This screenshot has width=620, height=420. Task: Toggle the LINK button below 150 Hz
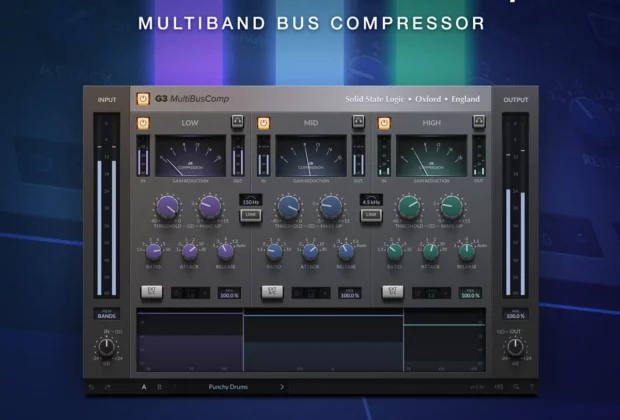coord(251,215)
